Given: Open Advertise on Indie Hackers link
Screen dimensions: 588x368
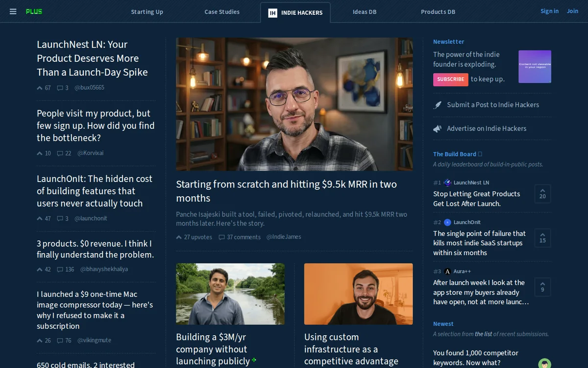Looking at the screenshot, I should tap(487, 129).
